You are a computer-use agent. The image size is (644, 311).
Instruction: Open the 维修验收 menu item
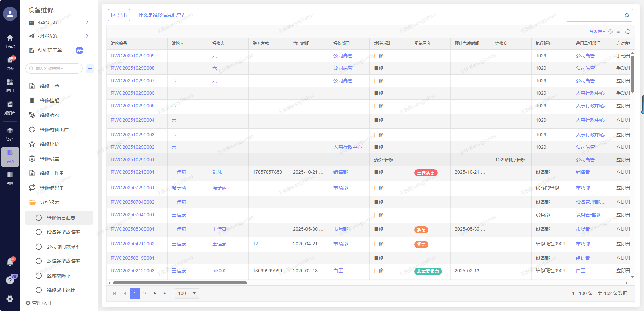click(x=49, y=115)
